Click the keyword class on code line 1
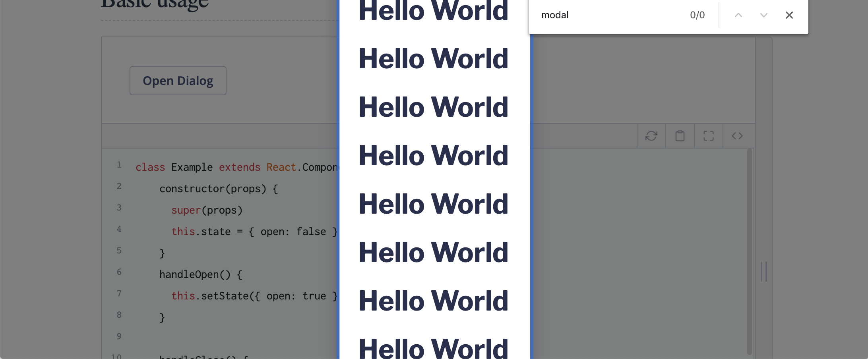The width and height of the screenshot is (868, 359). (150, 167)
